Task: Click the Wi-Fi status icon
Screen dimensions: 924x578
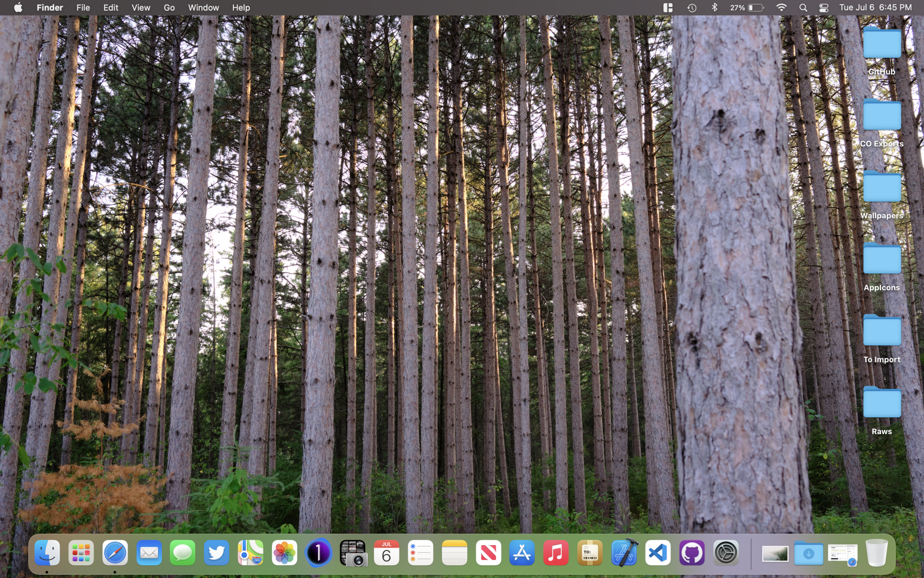Action: tap(781, 8)
